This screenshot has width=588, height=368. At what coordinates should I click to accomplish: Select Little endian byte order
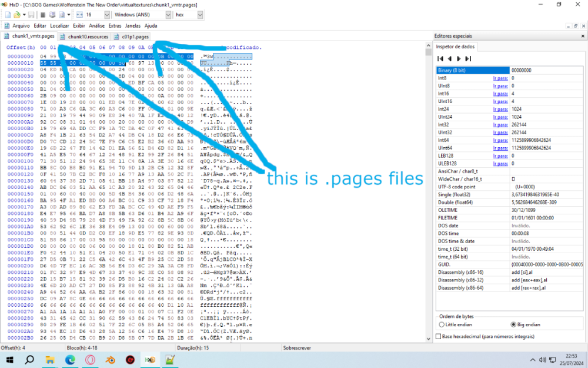pyautogui.click(x=442, y=324)
